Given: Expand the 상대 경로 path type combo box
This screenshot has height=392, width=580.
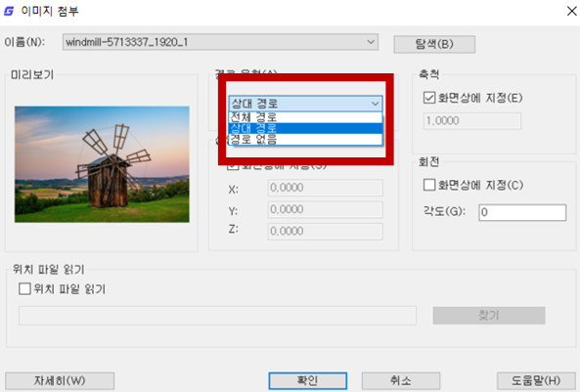Looking at the screenshot, I should coord(375,104).
